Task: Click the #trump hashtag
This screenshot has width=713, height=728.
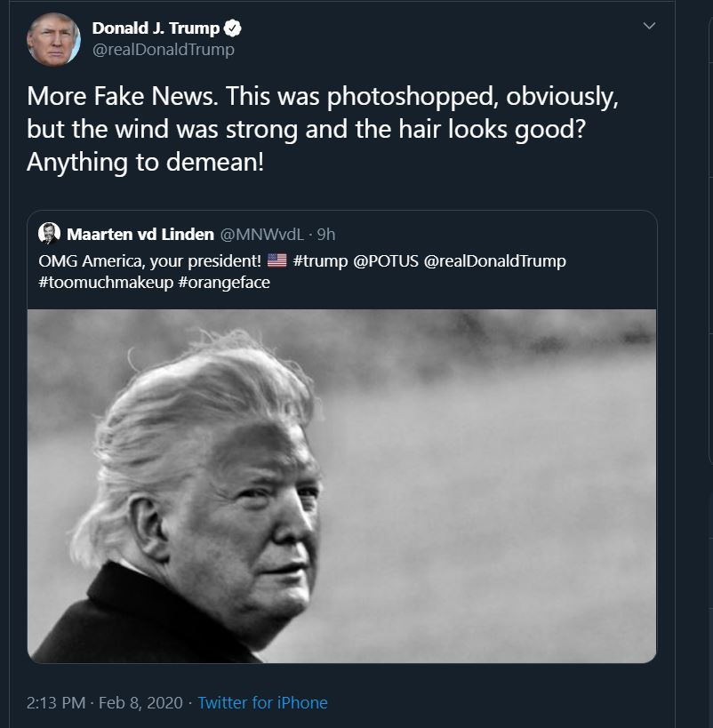Action: tap(321, 261)
